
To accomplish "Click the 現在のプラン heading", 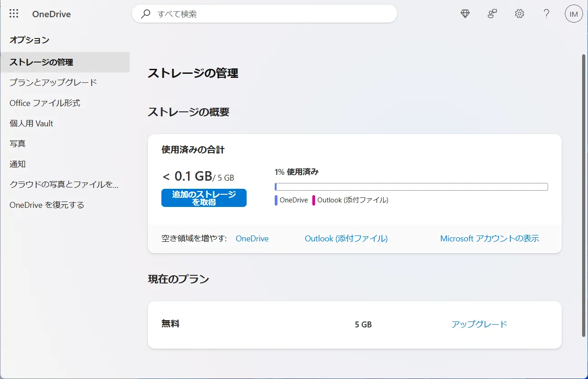I will click(179, 279).
